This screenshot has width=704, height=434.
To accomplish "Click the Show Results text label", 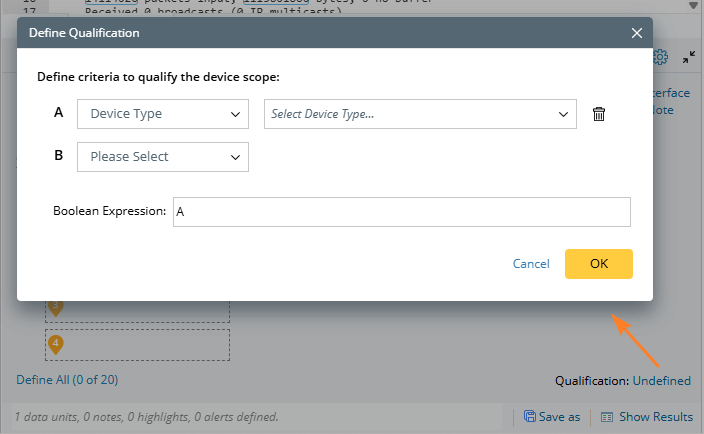I will (656, 416).
